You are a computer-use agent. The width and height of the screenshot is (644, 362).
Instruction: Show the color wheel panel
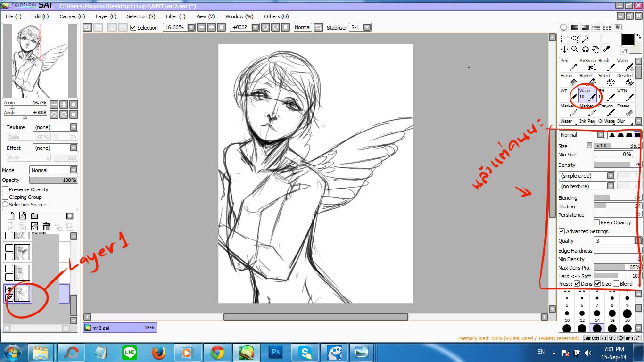coord(563,27)
